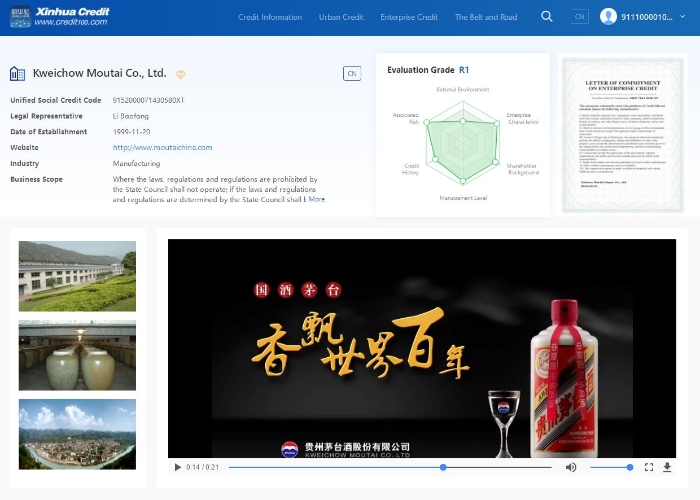Click Credit History radar label
Viewport: 700px width, 500px height.
410,169
